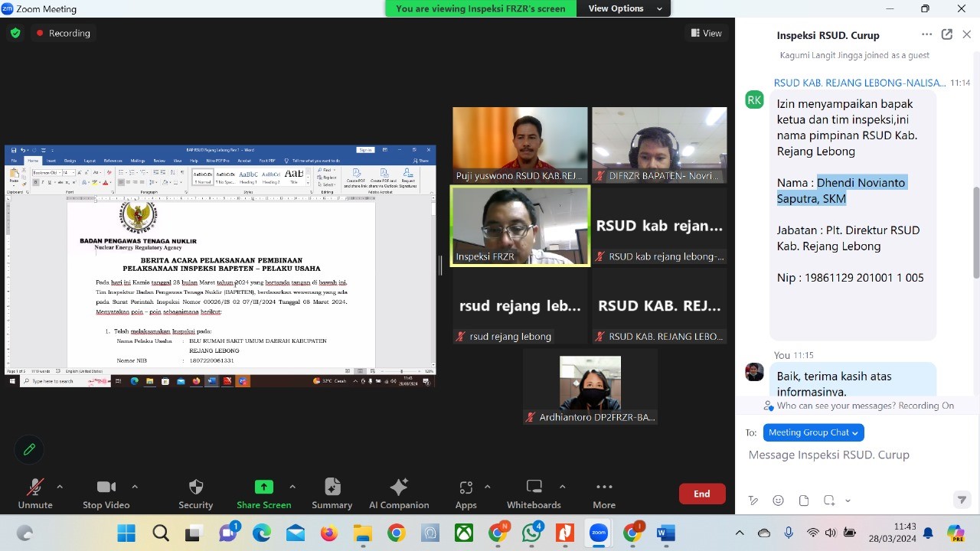Click the green annotation pencil button
Image resolution: width=980 pixels, height=551 pixels.
30,449
